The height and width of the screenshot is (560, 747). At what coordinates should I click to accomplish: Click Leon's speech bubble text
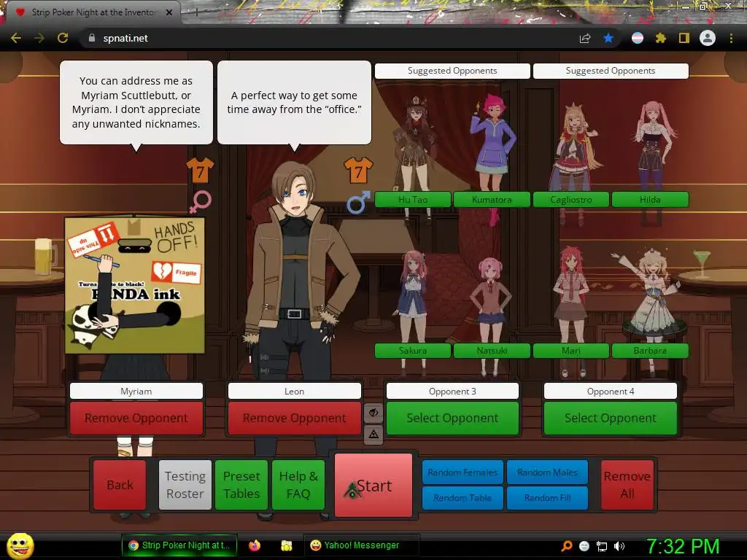(295, 102)
